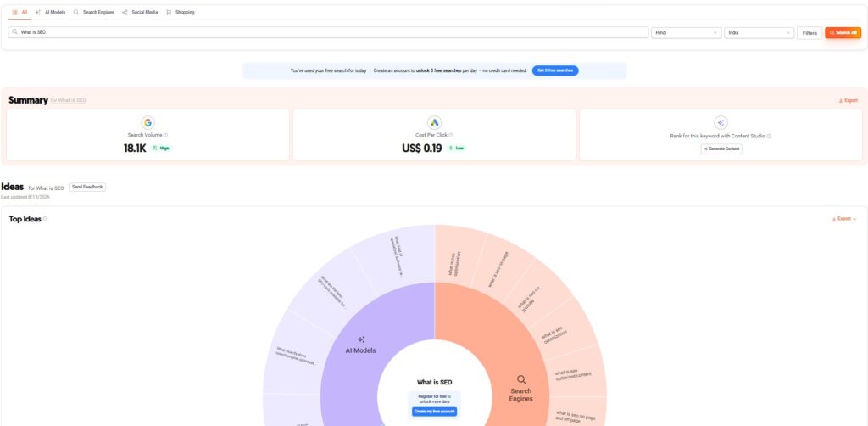Click the 18.1K search volume value
Image resolution: width=868 pixels, height=426 pixels.
[135, 149]
